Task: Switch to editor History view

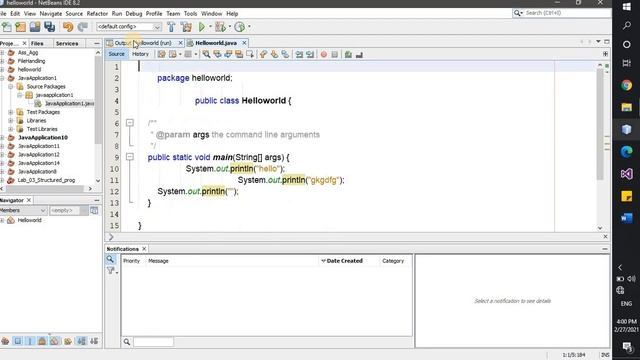Action: tap(140, 54)
